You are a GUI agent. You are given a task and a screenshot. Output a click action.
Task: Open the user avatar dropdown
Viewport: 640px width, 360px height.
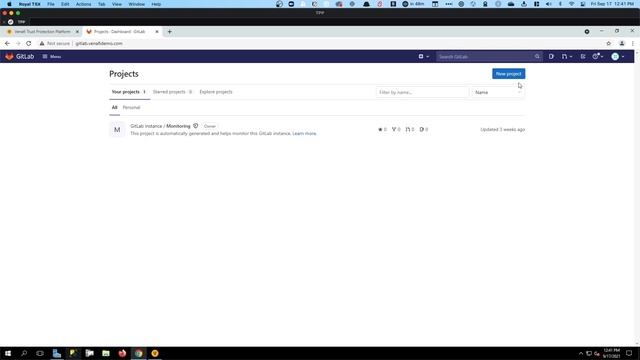tap(618, 57)
